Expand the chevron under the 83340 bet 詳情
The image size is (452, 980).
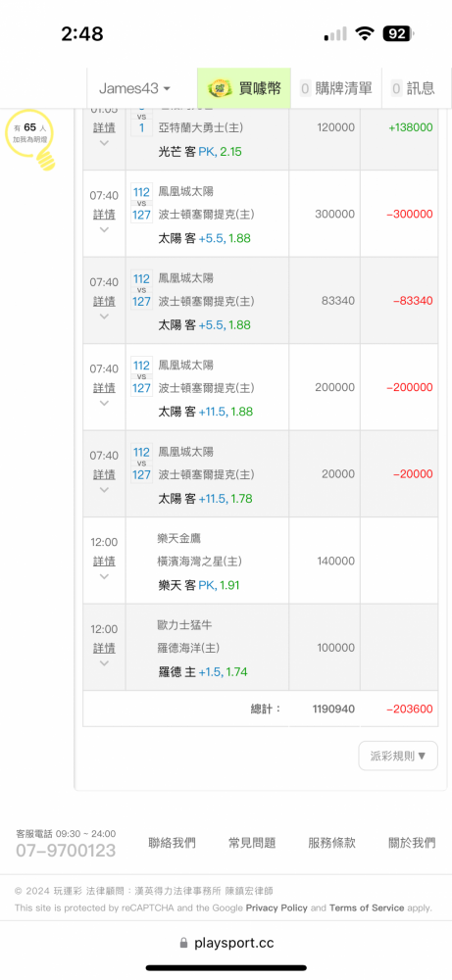point(104,317)
